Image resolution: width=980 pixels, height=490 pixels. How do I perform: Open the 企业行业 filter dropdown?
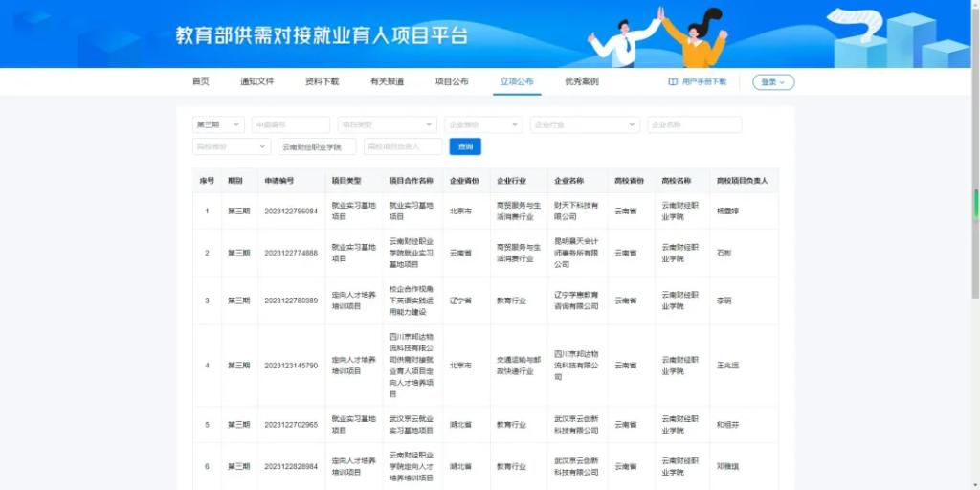tap(584, 124)
